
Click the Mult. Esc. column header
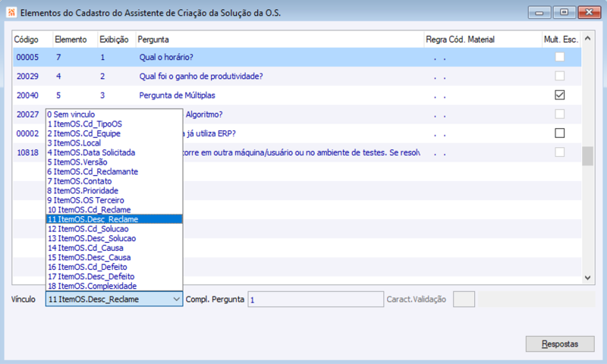click(561, 39)
